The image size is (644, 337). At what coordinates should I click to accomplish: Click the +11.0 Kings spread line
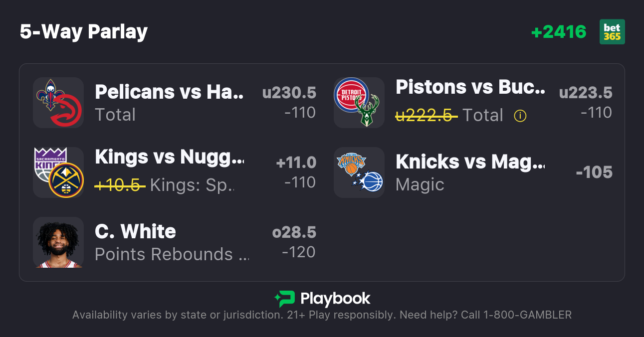296,163
